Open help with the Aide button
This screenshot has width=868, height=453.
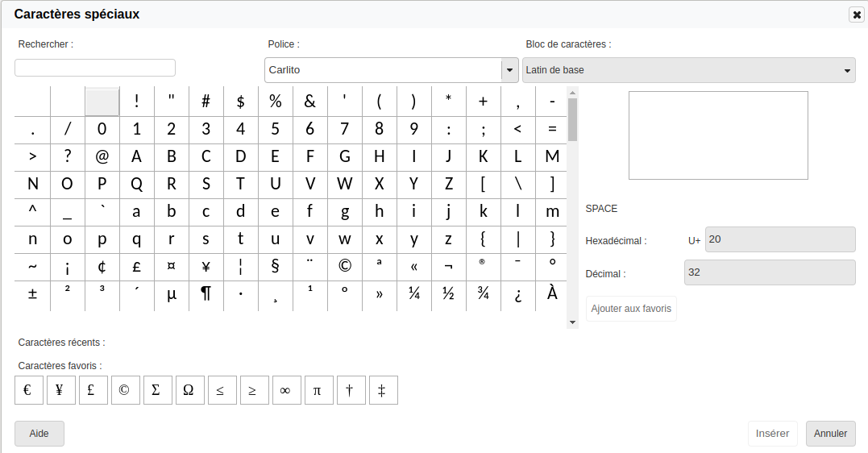tap(39, 434)
